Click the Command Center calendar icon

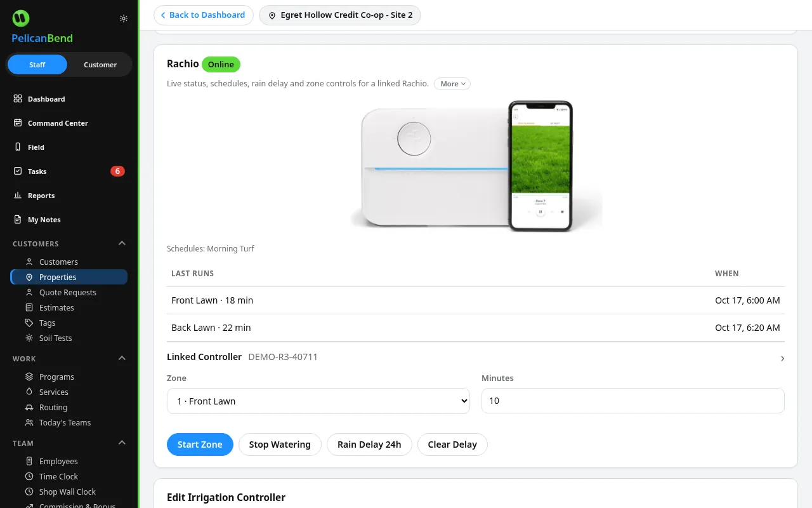[x=18, y=123]
